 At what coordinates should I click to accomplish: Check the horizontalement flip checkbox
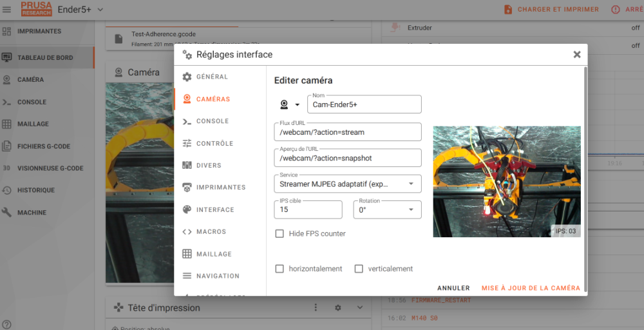[x=279, y=269]
